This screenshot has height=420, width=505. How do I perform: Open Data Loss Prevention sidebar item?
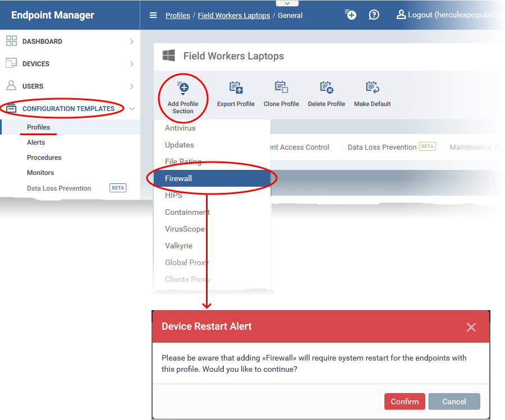(x=59, y=188)
